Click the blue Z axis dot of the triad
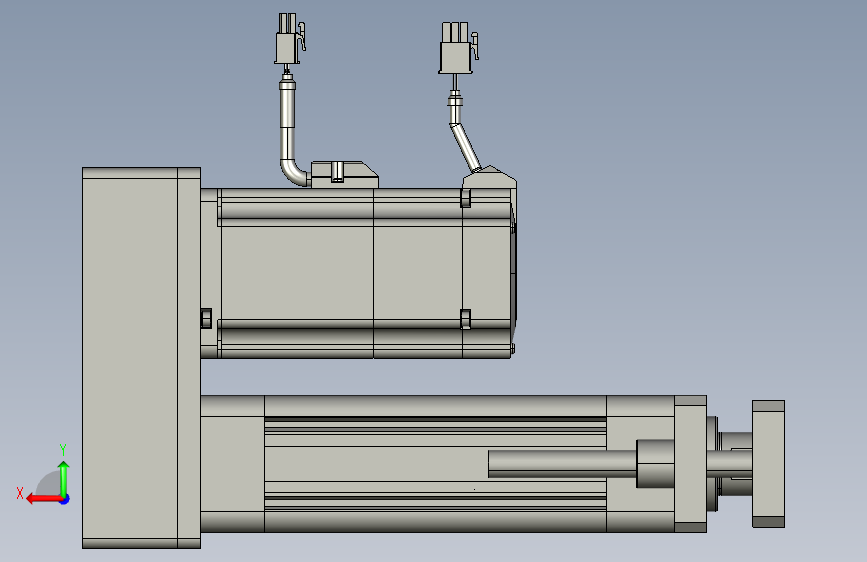This screenshot has width=867, height=562. [65, 499]
